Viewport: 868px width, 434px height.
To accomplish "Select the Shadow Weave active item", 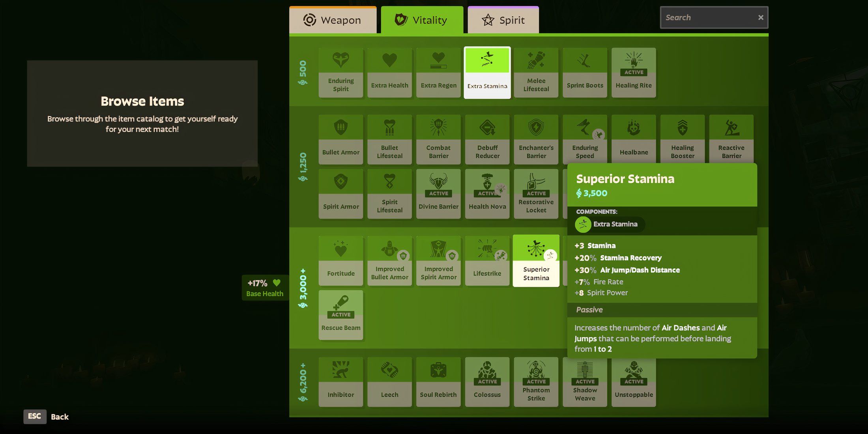I will coord(585,383).
